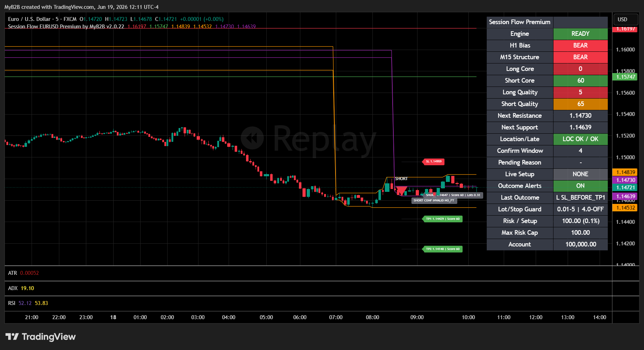Click the white SHORT text above the triangle

[x=401, y=179]
